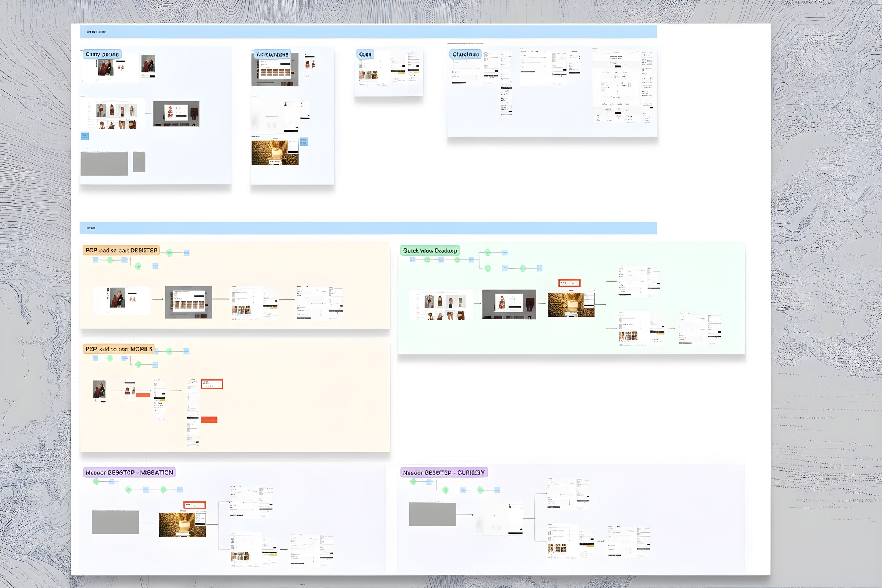Select the "PEP sad to oort MORILS" label
The image size is (882, 588).
pos(119,349)
